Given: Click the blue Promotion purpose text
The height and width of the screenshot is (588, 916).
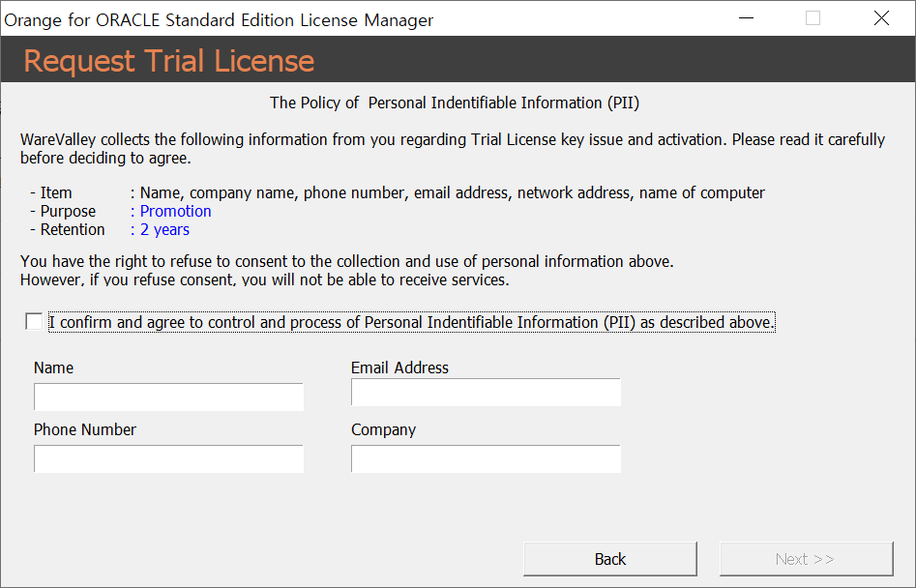Looking at the screenshot, I should point(175,211).
